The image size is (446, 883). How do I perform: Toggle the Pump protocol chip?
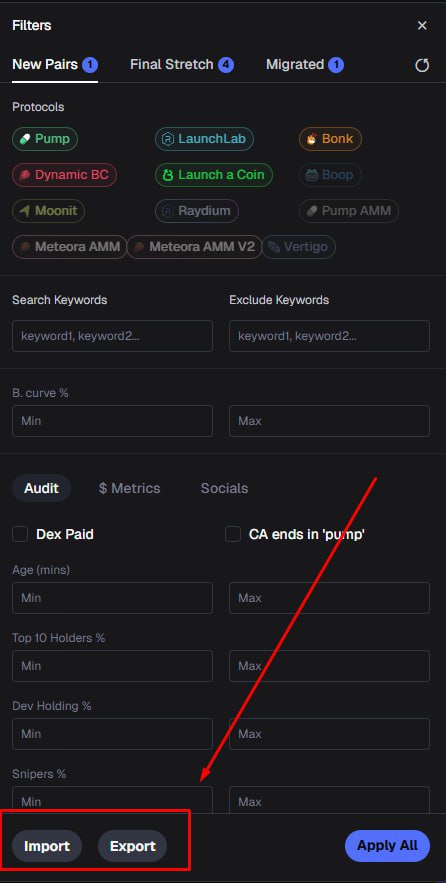pos(45,139)
